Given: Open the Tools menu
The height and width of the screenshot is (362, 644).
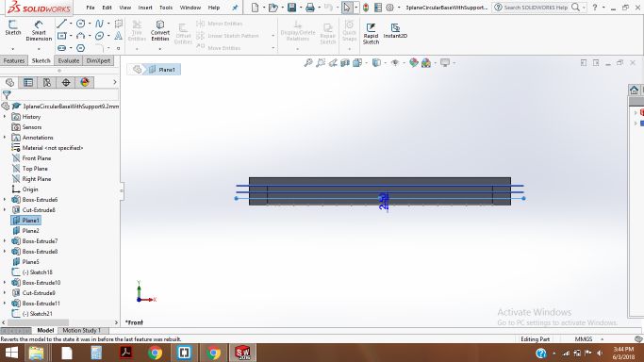Looking at the screenshot, I should [x=166, y=8].
